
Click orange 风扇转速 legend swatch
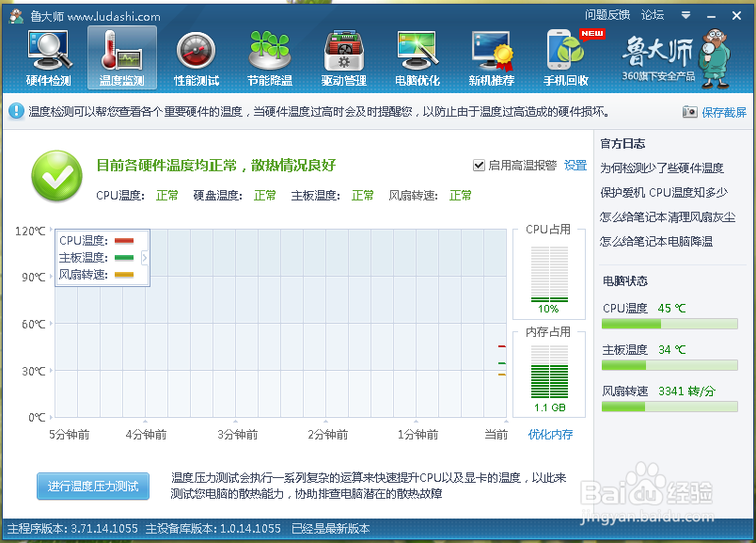[124, 275]
